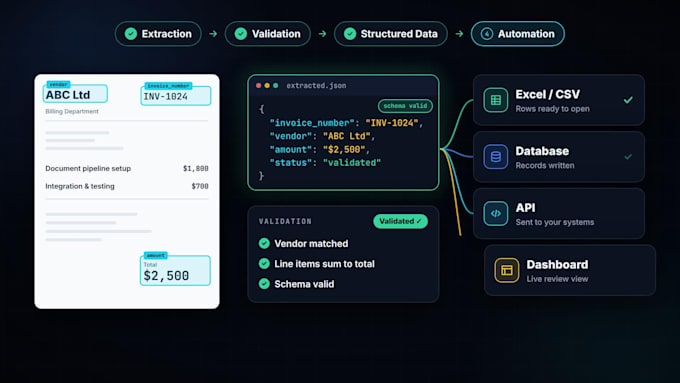
Task: Click the "INV-1024" JSON value
Action: point(392,123)
